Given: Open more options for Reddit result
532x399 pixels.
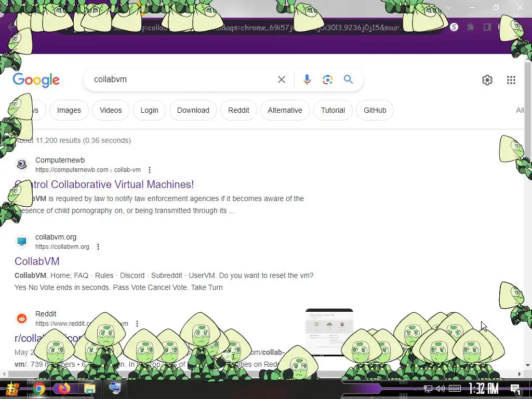Looking at the screenshot, I should click(137, 324).
